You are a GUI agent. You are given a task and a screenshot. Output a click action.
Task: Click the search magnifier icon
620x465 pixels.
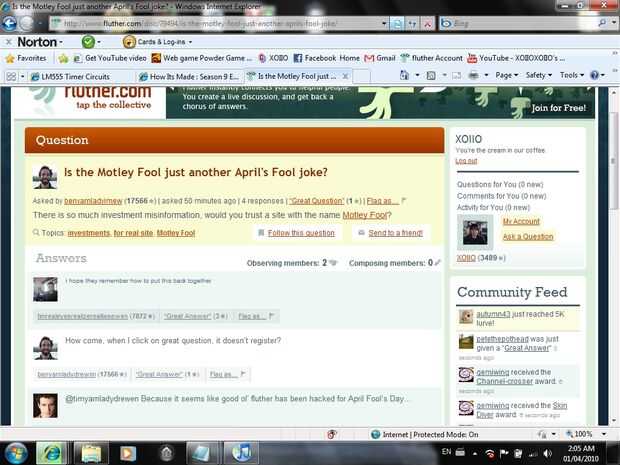point(602,23)
